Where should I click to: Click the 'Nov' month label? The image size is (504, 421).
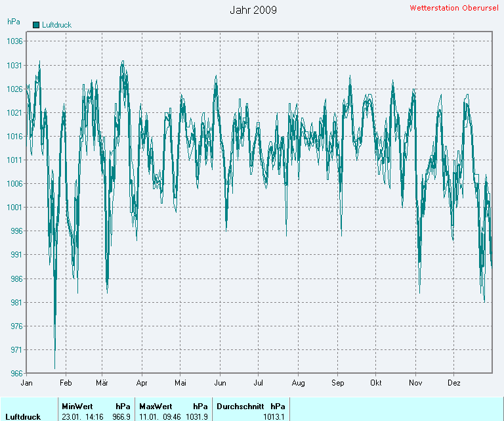[x=415, y=383]
